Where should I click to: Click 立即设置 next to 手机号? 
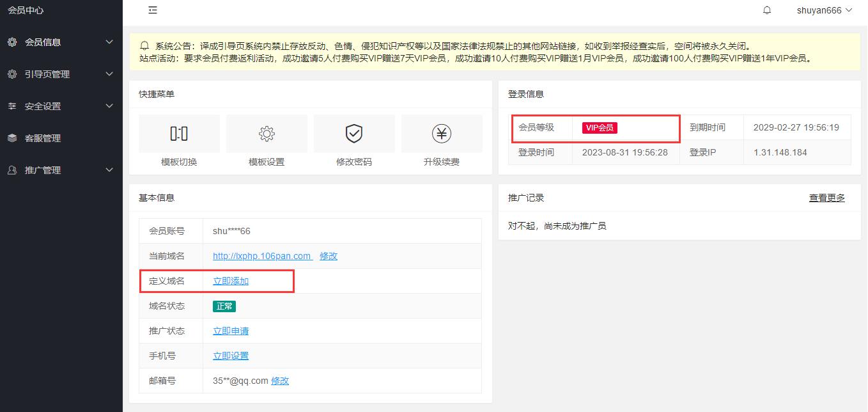click(x=231, y=356)
